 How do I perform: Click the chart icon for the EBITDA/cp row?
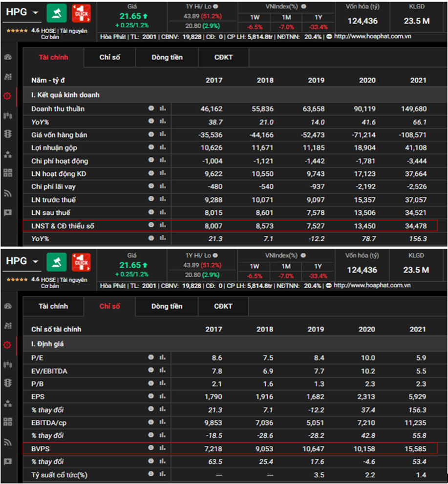coord(162,422)
